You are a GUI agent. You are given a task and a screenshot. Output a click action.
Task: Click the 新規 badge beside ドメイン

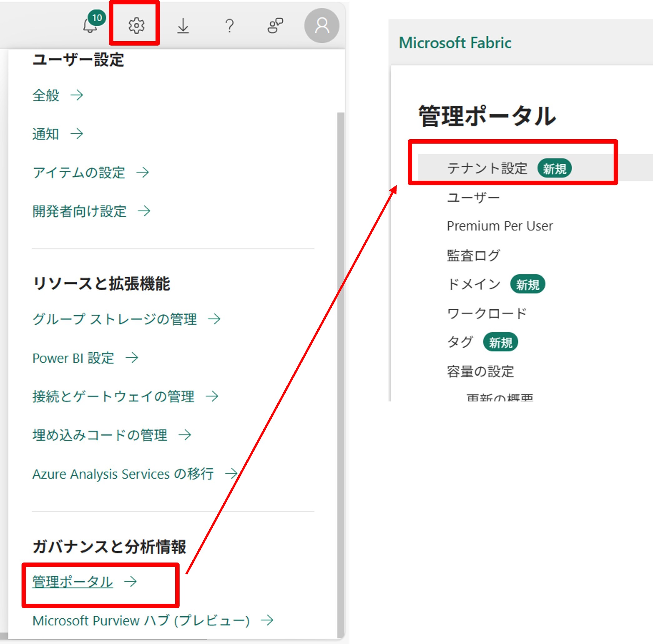tap(527, 284)
